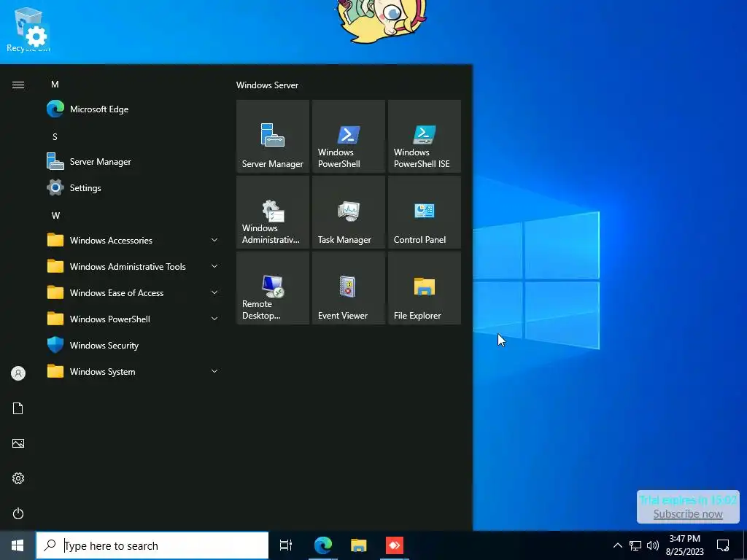The image size is (747, 560).
Task: Open the Control Panel tile
Action: point(425,212)
